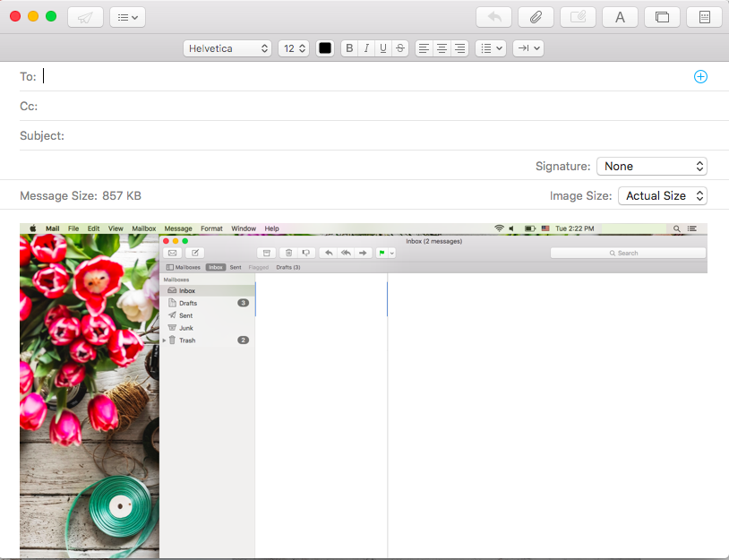Viewport: 729px width, 560px height.
Task: Open the Helvetica font family dropdown
Action: (227, 48)
